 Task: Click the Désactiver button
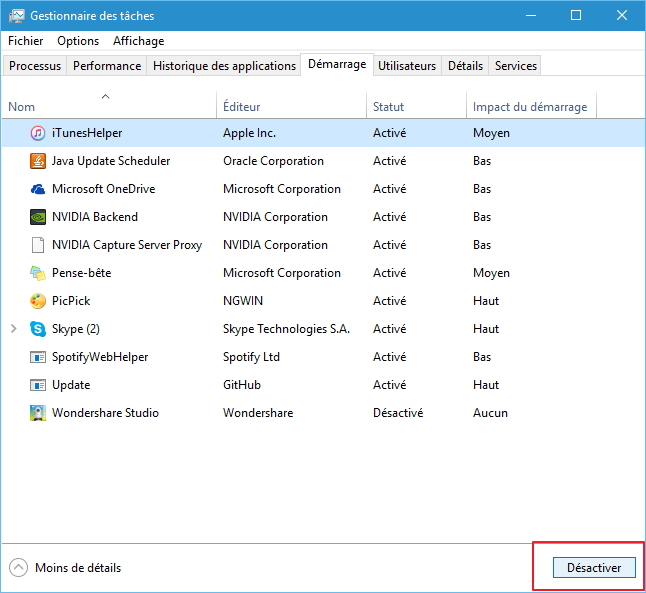point(594,568)
